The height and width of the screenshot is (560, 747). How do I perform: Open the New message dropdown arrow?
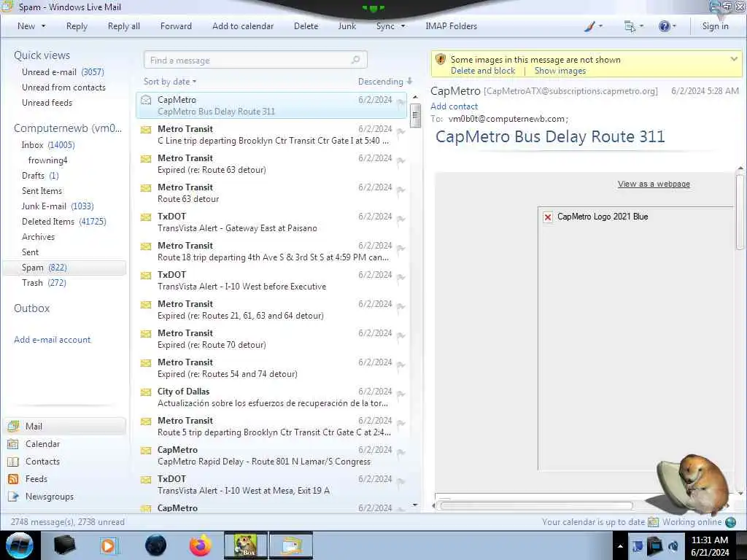43,26
